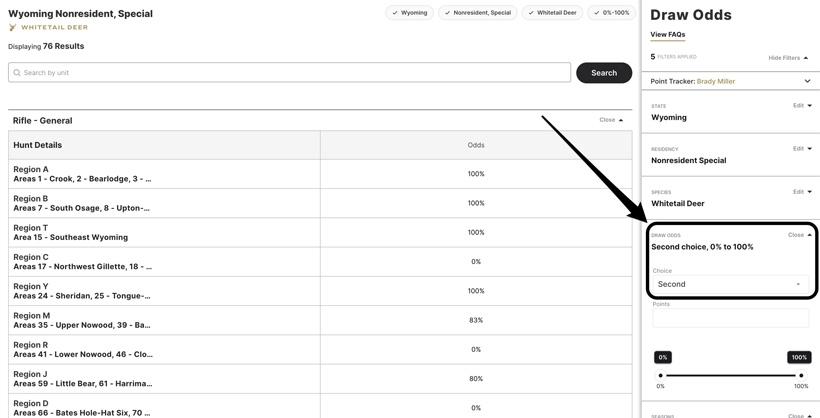Open the Choice dropdown set to Second
Screen dimensions: 820x418
(729, 284)
